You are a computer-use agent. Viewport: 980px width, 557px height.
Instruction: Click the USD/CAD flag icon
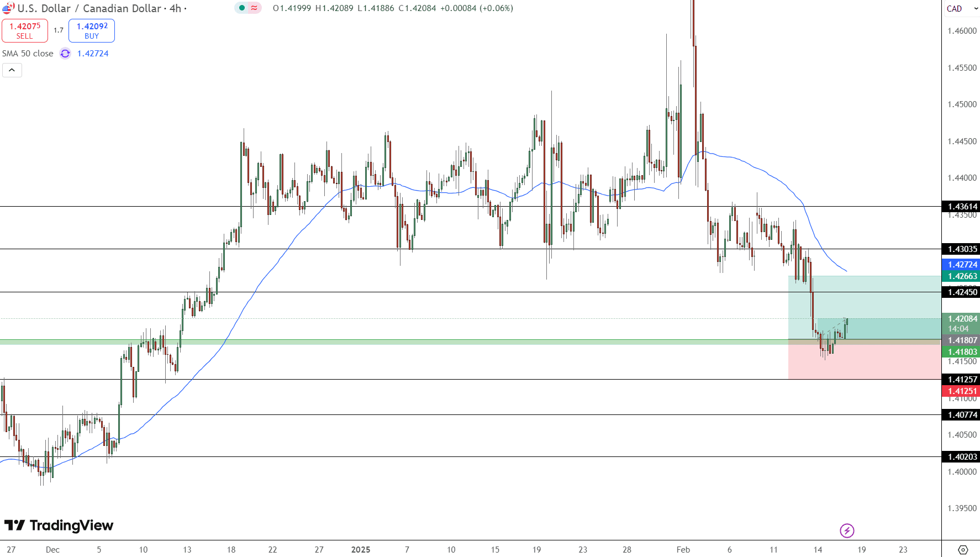8,8
